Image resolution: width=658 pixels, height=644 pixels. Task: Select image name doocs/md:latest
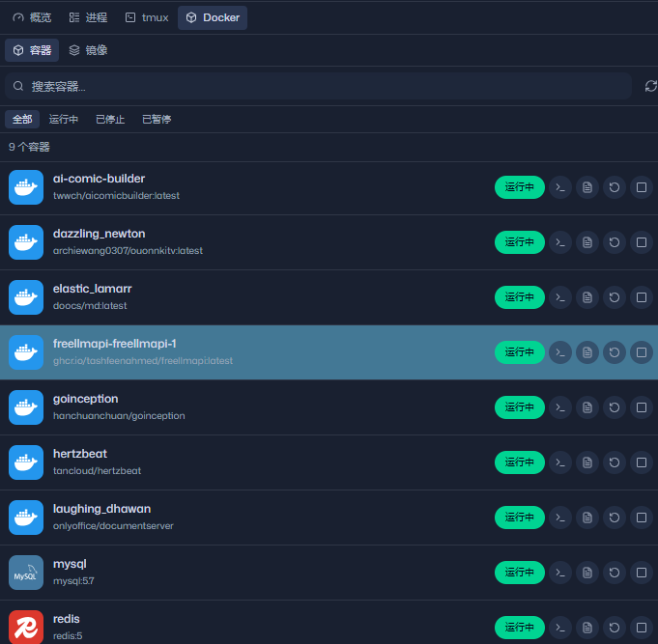pyautogui.click(x=90, y=306)
